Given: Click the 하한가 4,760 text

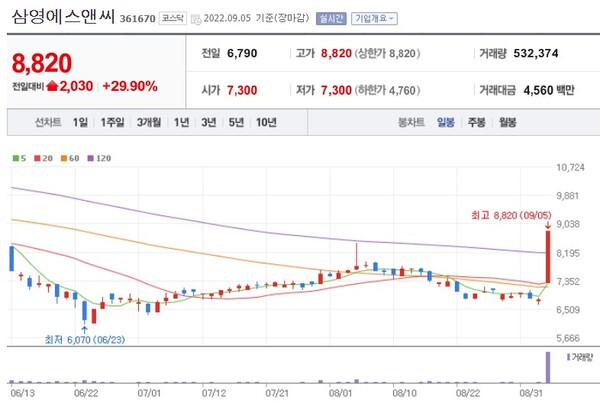Looking at the screenshot, I should pos(387,90).
